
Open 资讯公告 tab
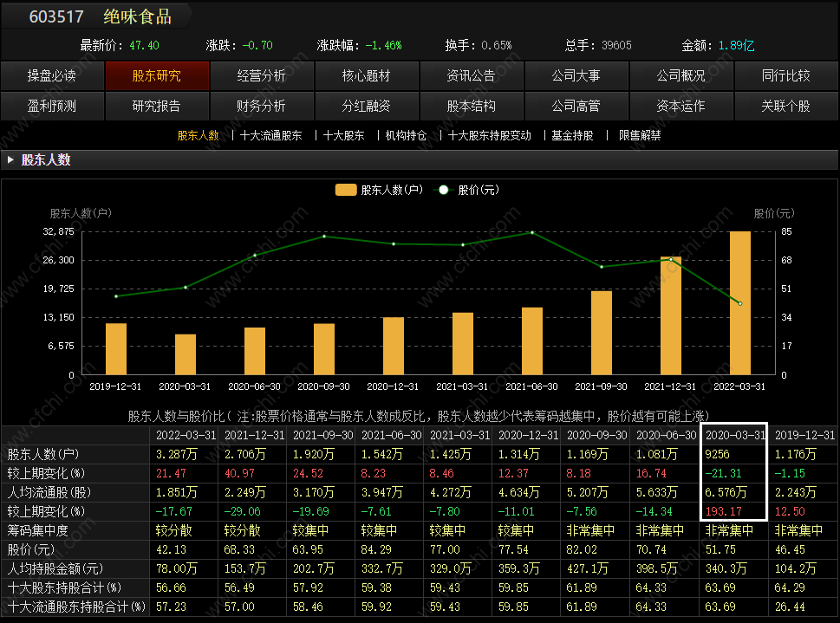click(472, 75)
